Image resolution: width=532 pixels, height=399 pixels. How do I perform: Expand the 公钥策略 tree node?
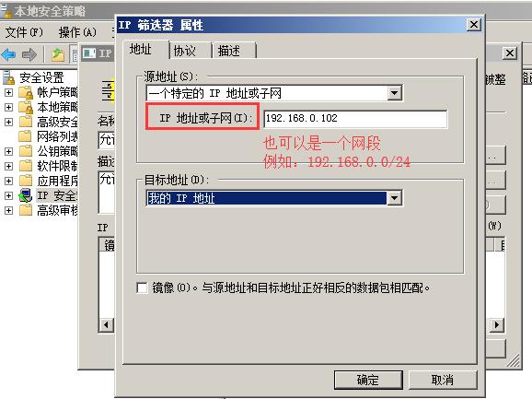coord(9,151)
